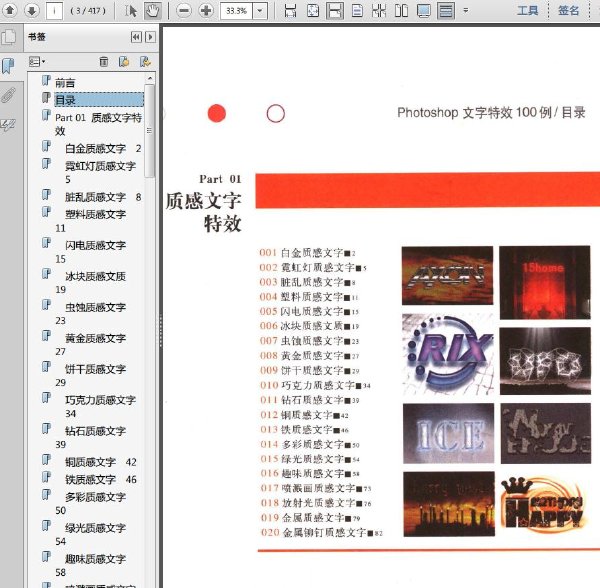This screenshot has width=600, height=588.
Task: Click the ICE text effect thumbnail
Action: point(448,433)
